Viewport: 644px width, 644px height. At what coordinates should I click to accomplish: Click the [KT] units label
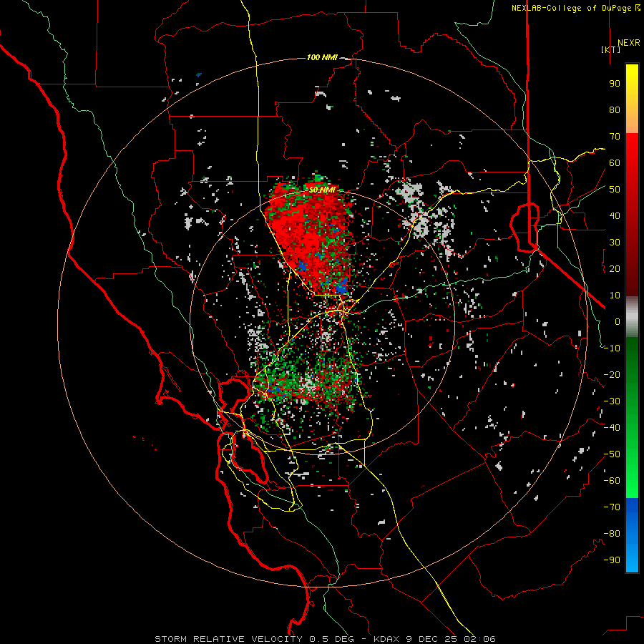611,49
